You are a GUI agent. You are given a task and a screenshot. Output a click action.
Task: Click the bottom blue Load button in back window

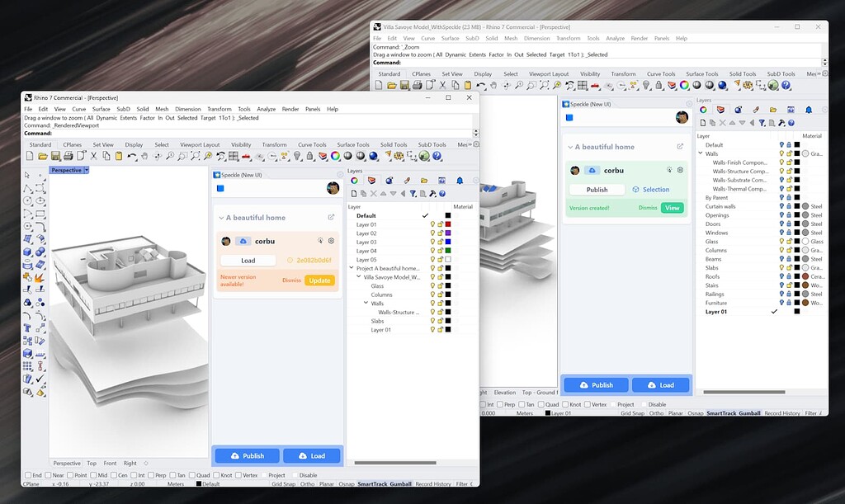(x=661, y=385)
